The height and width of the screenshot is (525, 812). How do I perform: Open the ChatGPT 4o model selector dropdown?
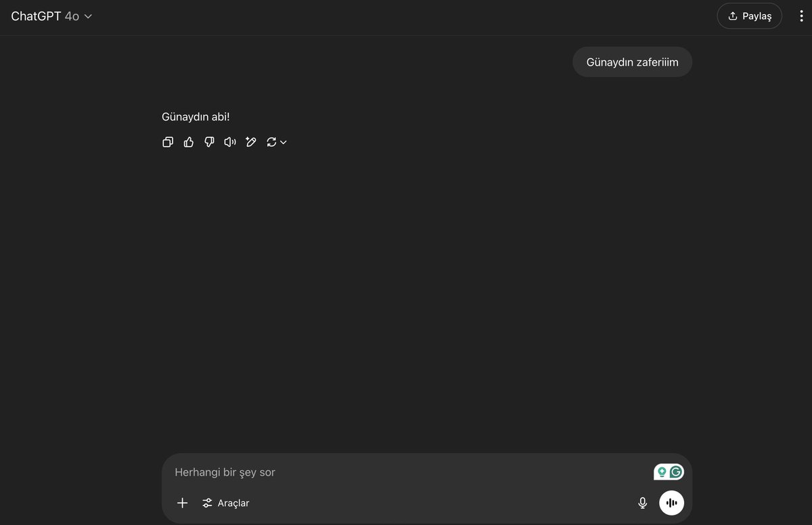[51, 16]
